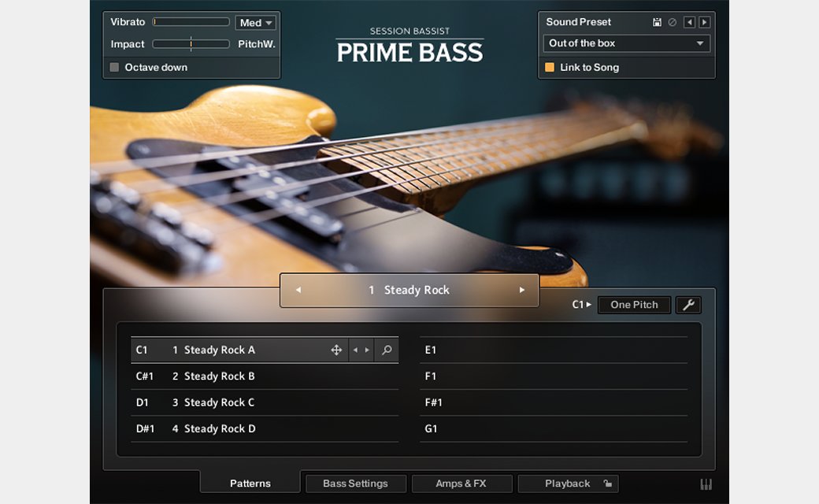The image size is (819, 504).
Task: Click the empty G1 pattern slot
Action: pos(554,428)
